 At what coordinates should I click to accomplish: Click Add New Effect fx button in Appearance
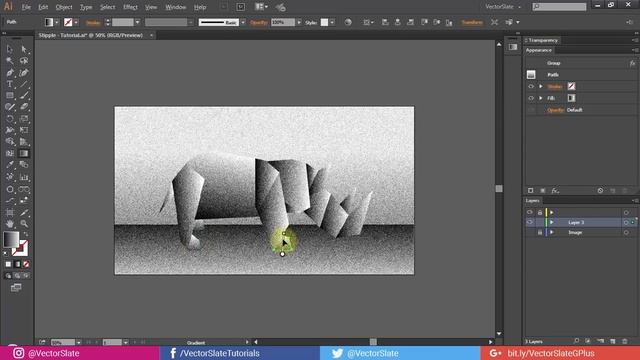555,191
